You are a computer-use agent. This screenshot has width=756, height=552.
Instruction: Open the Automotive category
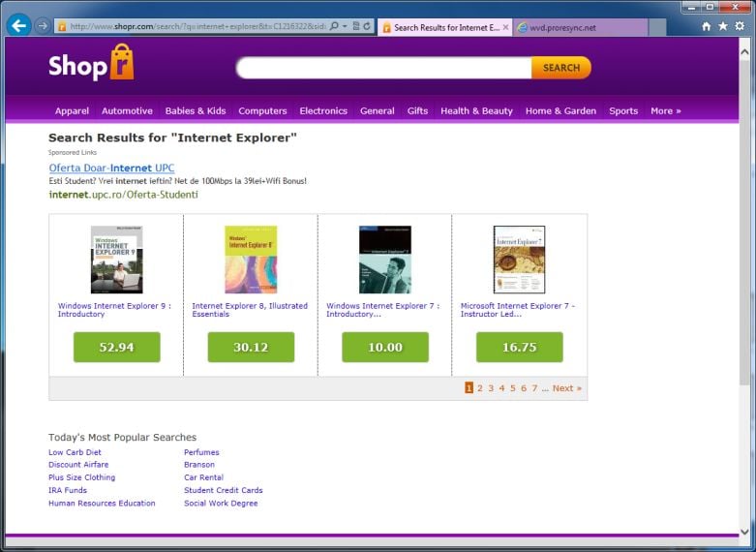[127, 111]
